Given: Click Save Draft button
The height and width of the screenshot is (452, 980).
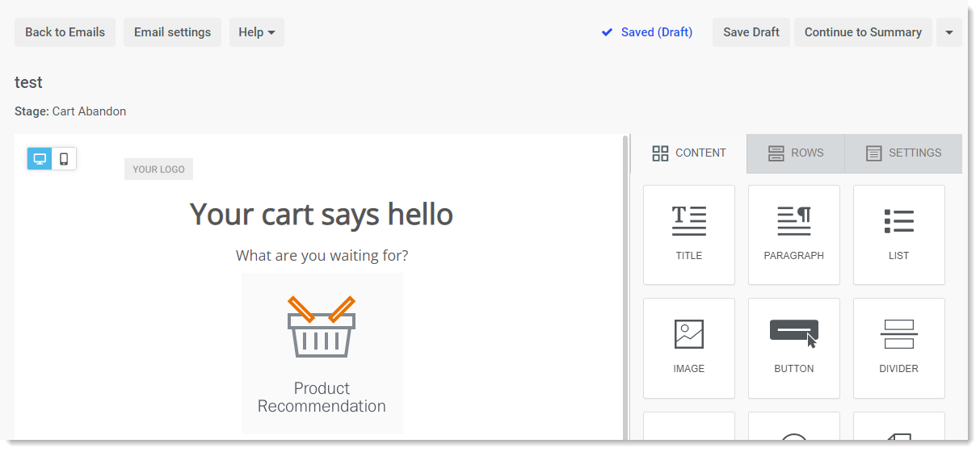Looking at the screenshot, I should click(x=751, y=32).
